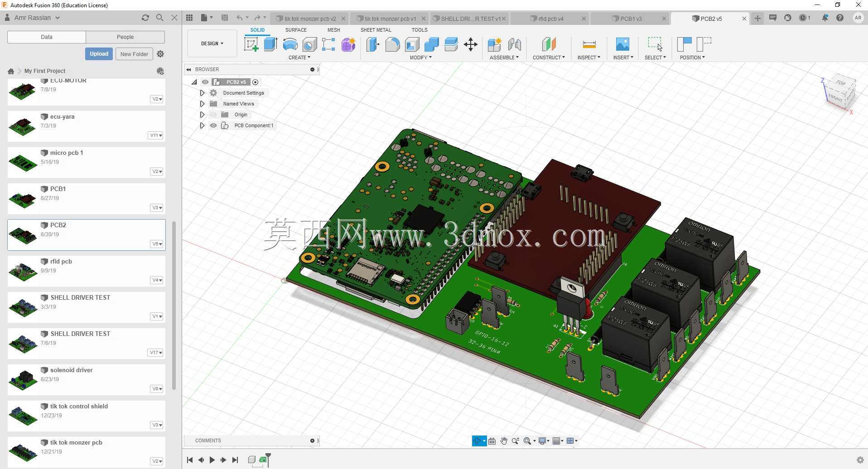Click the Measure inspect icon
Viewport: 868px width, 469px height.
tap(589, 44)
